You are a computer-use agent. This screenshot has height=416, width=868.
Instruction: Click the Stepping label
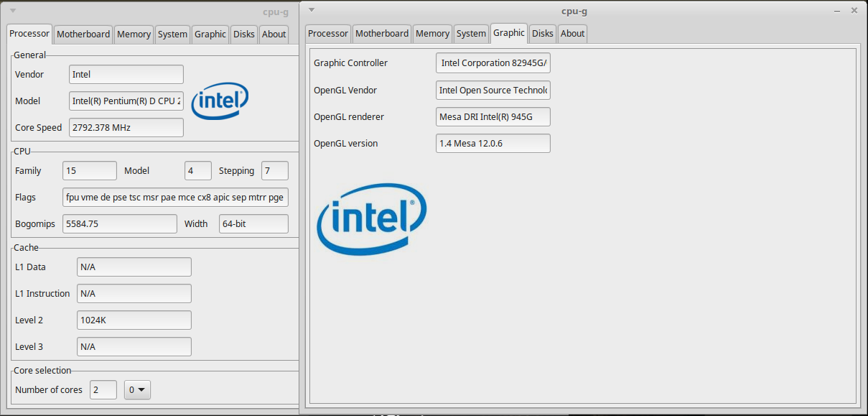[236, 171]
